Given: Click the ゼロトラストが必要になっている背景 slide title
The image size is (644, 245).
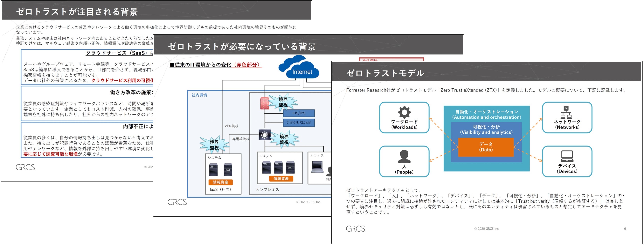Looking at the screenshot, I should (x=242, y=46).
